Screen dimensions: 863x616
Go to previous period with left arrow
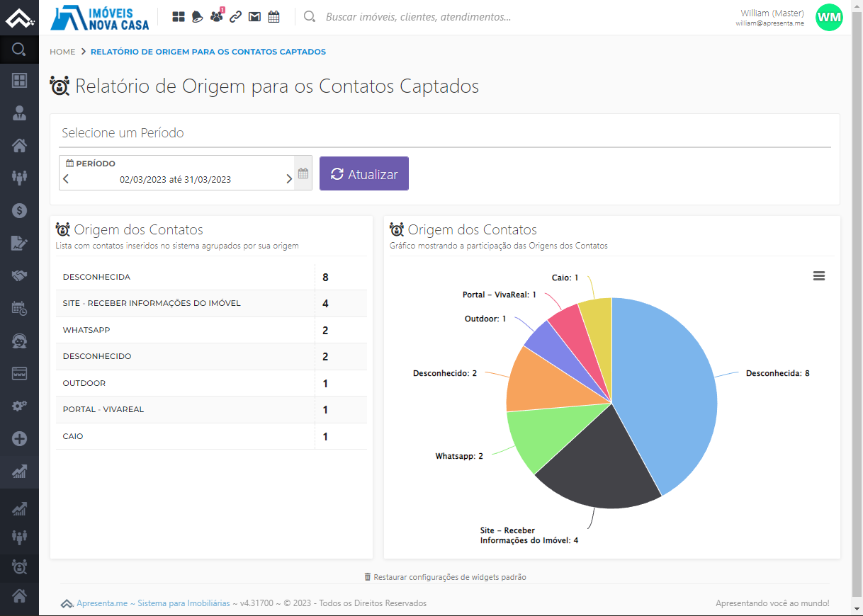click(x=66, y=179)
